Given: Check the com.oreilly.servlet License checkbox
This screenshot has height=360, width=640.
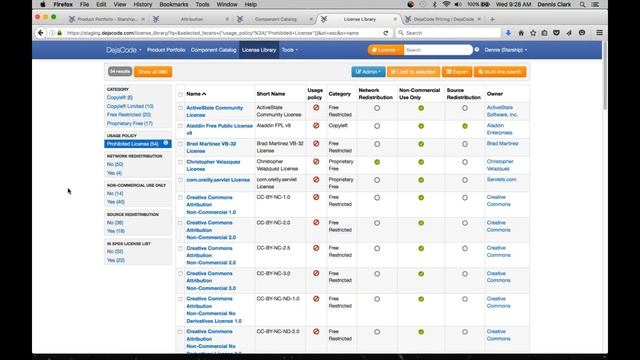Looking at the screenshot, I should [180, 180].
